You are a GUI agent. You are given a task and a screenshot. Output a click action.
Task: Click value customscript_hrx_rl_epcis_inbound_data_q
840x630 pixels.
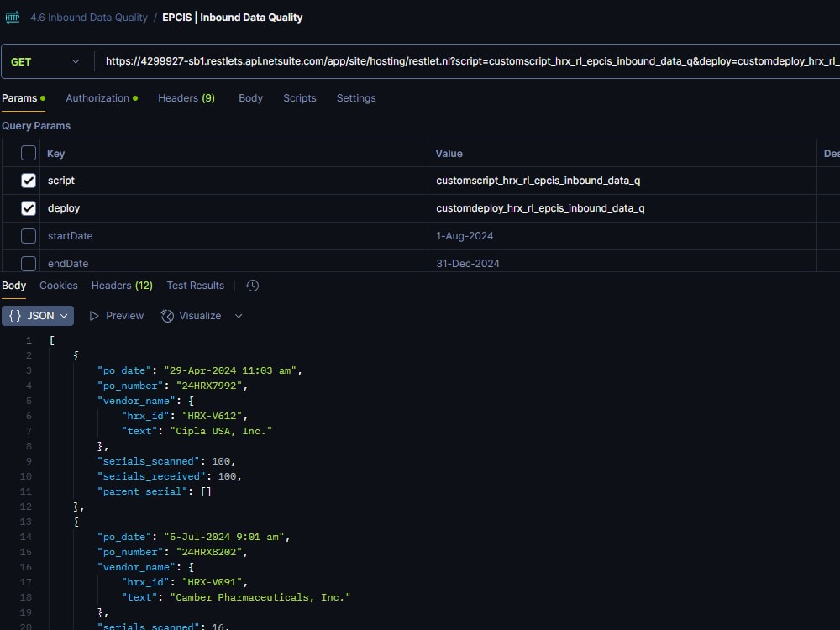click(x=538, y=181)
